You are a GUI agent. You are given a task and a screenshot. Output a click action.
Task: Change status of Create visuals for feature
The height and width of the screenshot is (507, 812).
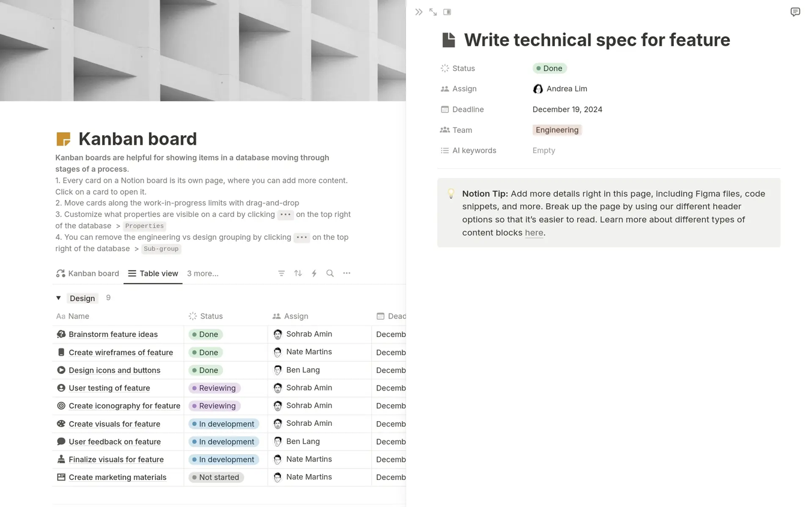click(x=223, y=424)
